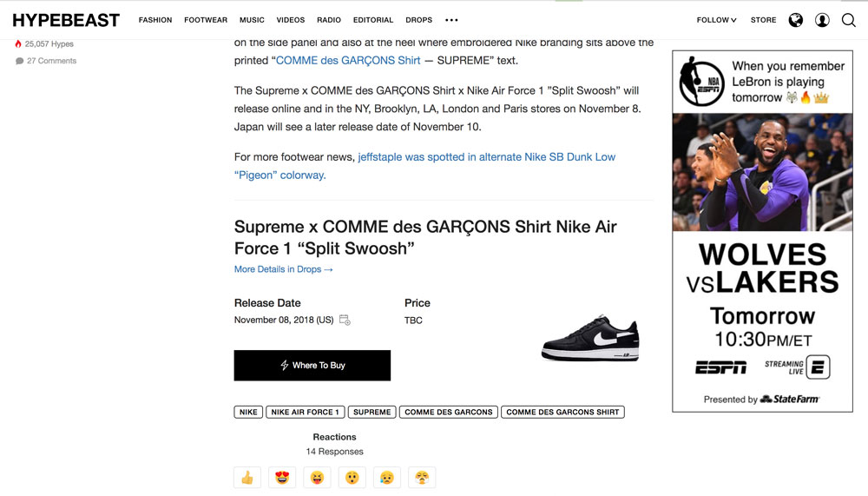Click the user account profile icon

(x=822, y=20)
